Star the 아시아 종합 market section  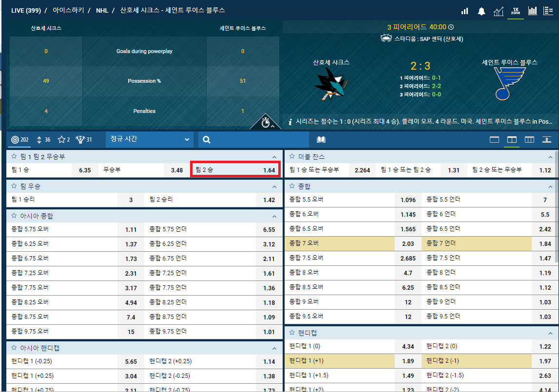[x=14, y=216]
